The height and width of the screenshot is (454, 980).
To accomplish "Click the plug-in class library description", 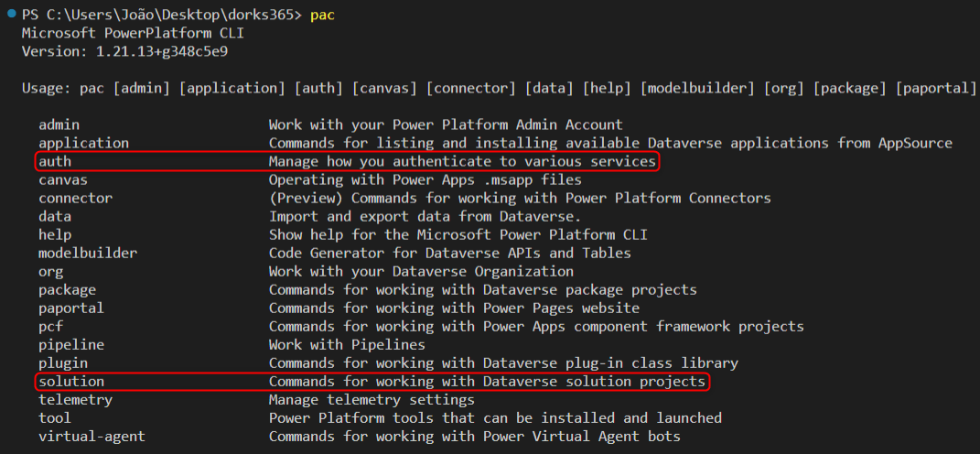I will (x=504, y=362).
